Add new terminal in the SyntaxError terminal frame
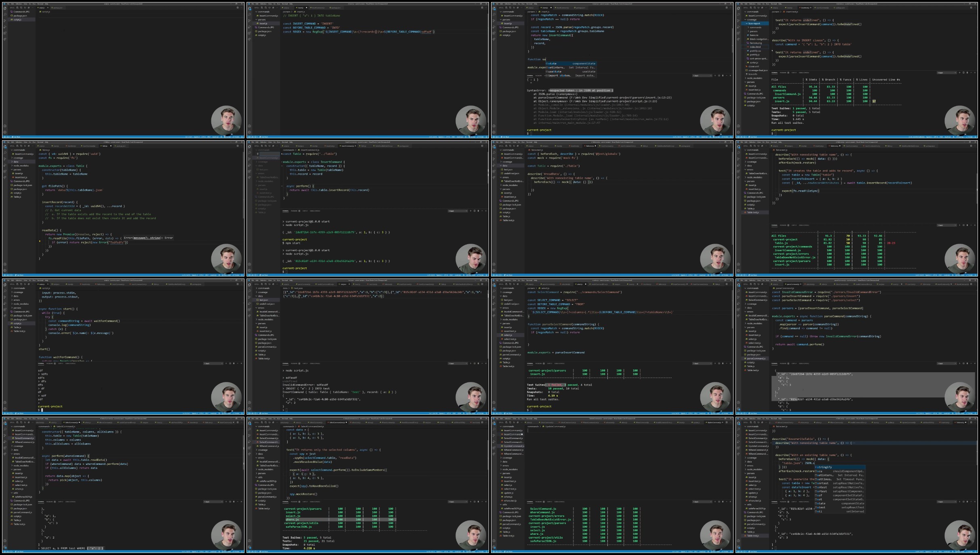 [715, 76]
